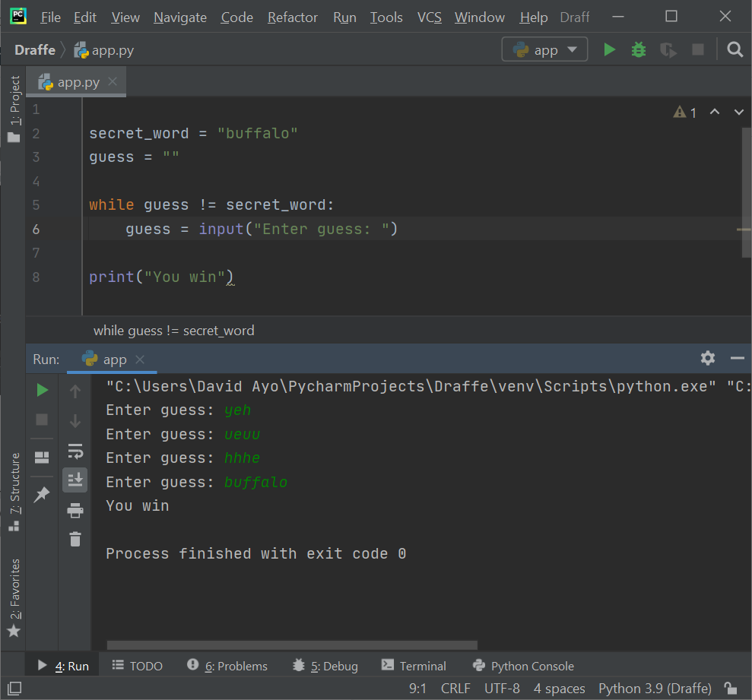The width and height of the screenshot is (752, 700).
Task: Toggle scroll to end of console
Action: pyautogui.click(x=75, y=480)
